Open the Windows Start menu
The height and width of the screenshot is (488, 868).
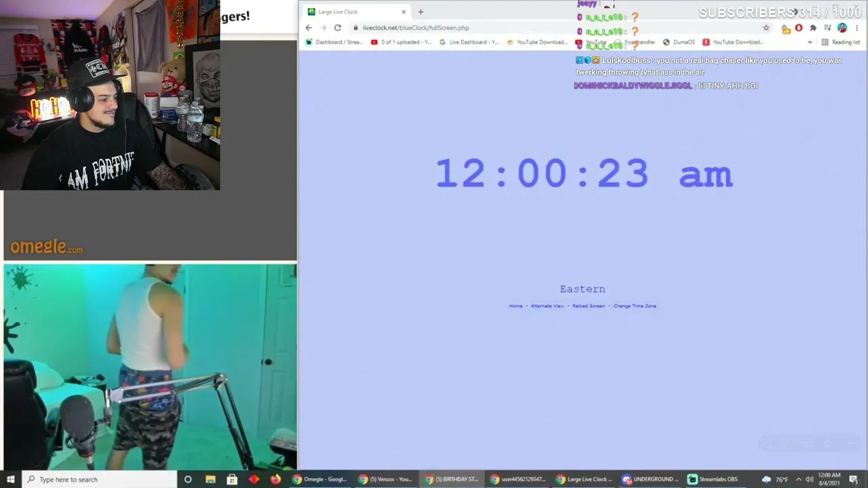click(x=11, y=479)
